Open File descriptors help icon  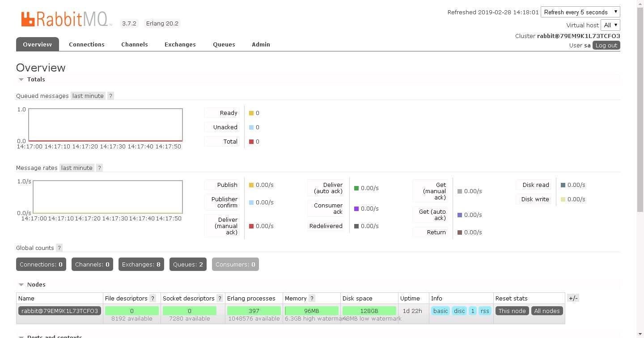point(153,298)
